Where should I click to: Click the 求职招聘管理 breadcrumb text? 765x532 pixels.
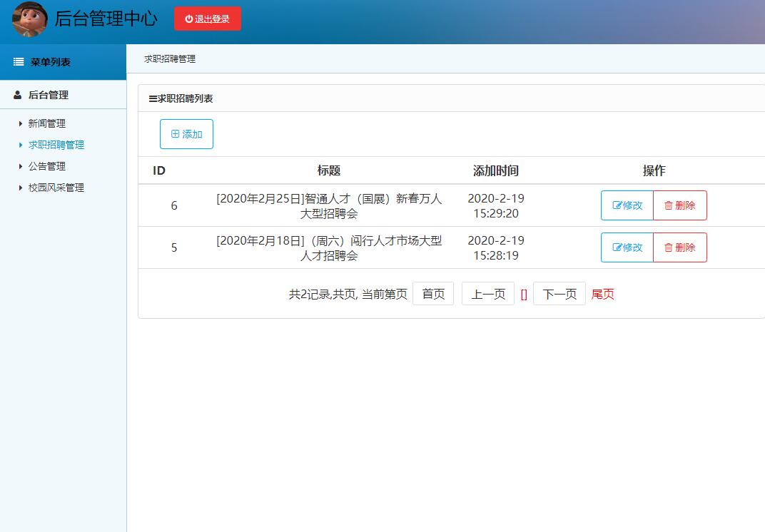point(170,59)
